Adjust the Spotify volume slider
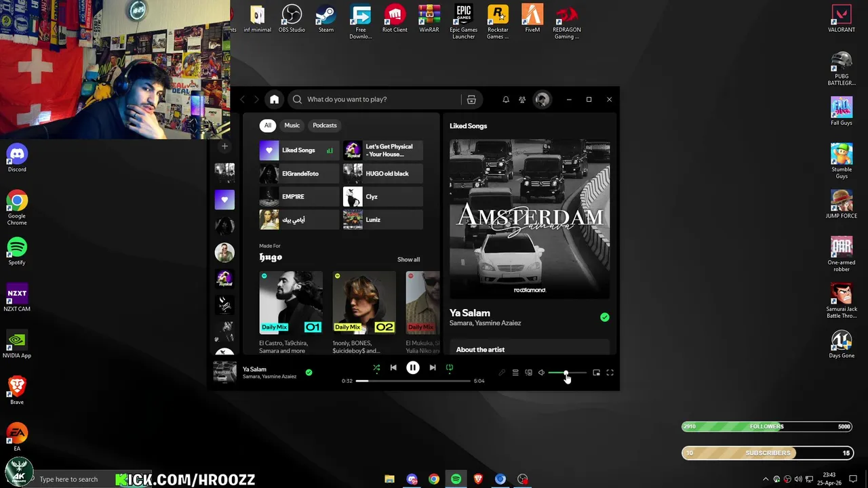This screenshot has height=488, width=868. pos(567,373)
